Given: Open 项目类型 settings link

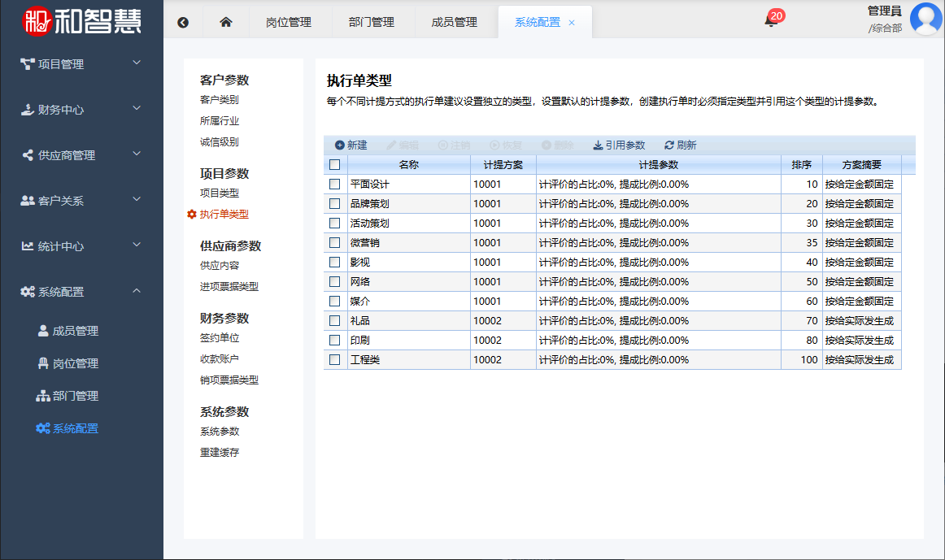Looking at the screenshot, I should pos(220,193).
